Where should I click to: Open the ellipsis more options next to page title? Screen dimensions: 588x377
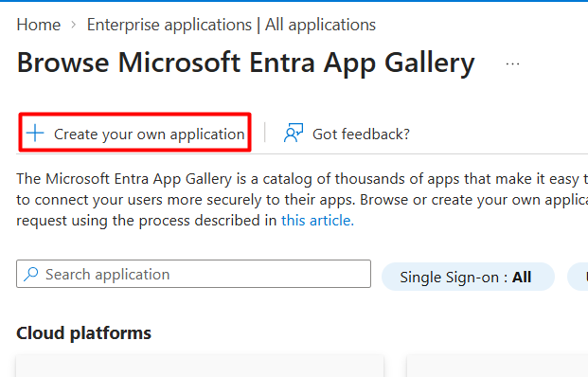coord(512,64)
